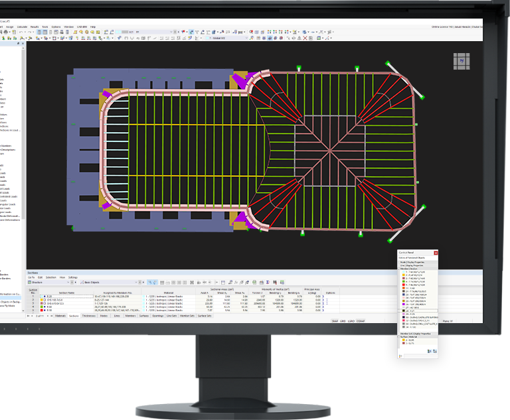
Task: Click purple swatch for section 26 in Control Panel
Action: 404,305
